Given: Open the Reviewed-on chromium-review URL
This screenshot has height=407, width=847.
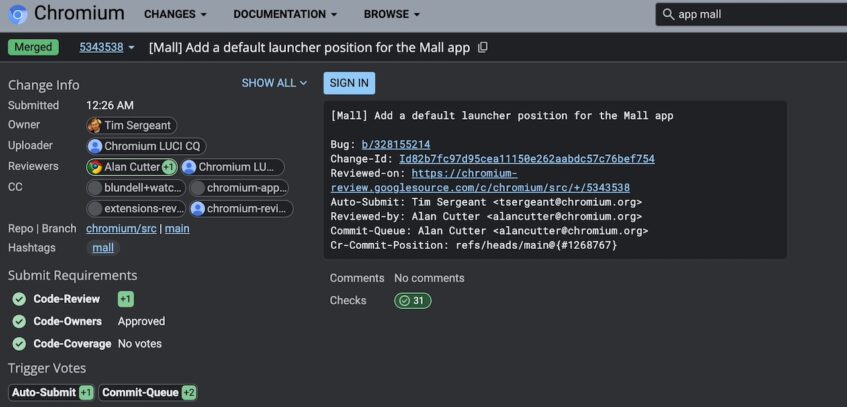Looking at the screenshot, I should [480, 181].
